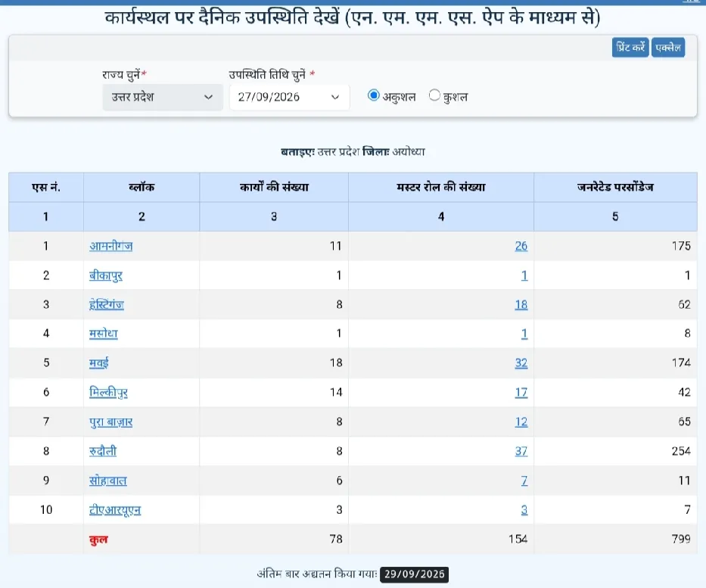Click works count 14 for मिल्कीपुर
This screenshot has height=588, width=706.
[x=336, y=393]
